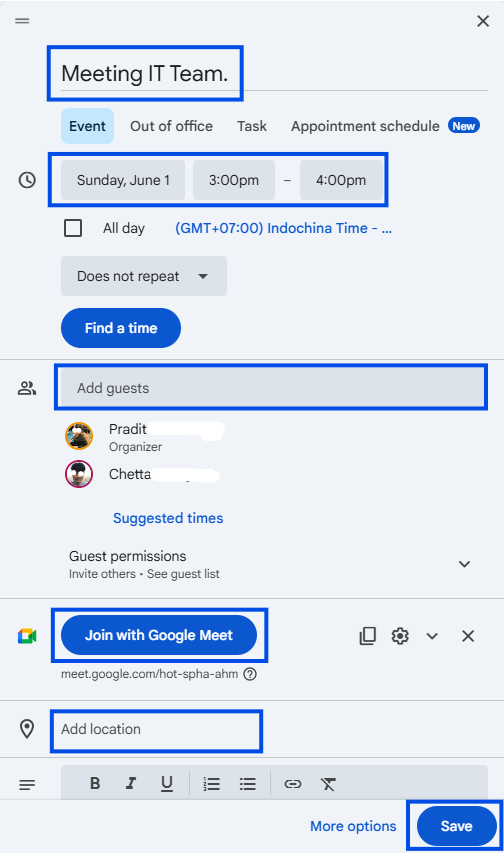Image resolution: width=504 pixels, height=853 pixels.
Task: Switch to the Task tab
Action: pos(252,126)
